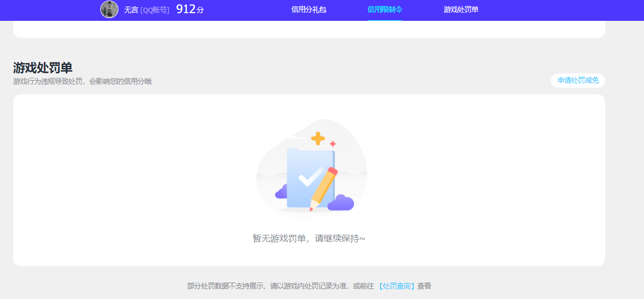This screenshot has width=644, height=299.
Task: Switch to the 信用限制令 tab
Action: 385,10
